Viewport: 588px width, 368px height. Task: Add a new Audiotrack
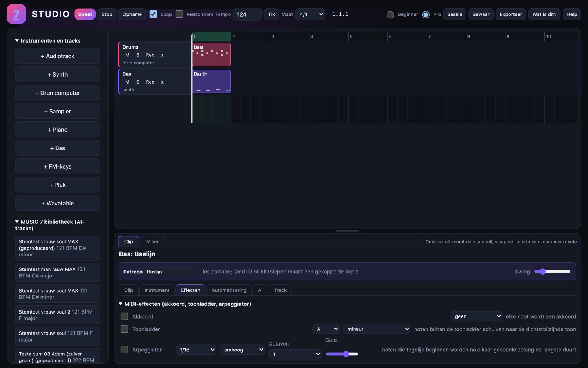[57, 56]
